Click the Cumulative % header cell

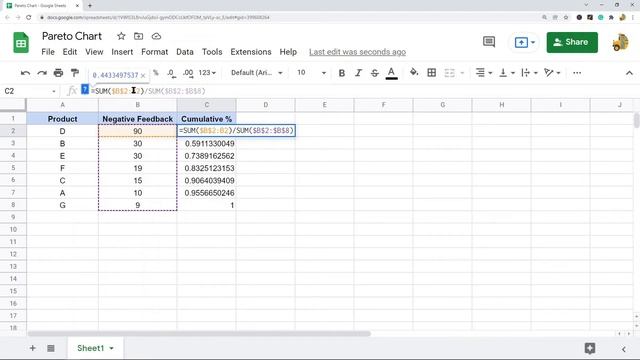[207, 119]
